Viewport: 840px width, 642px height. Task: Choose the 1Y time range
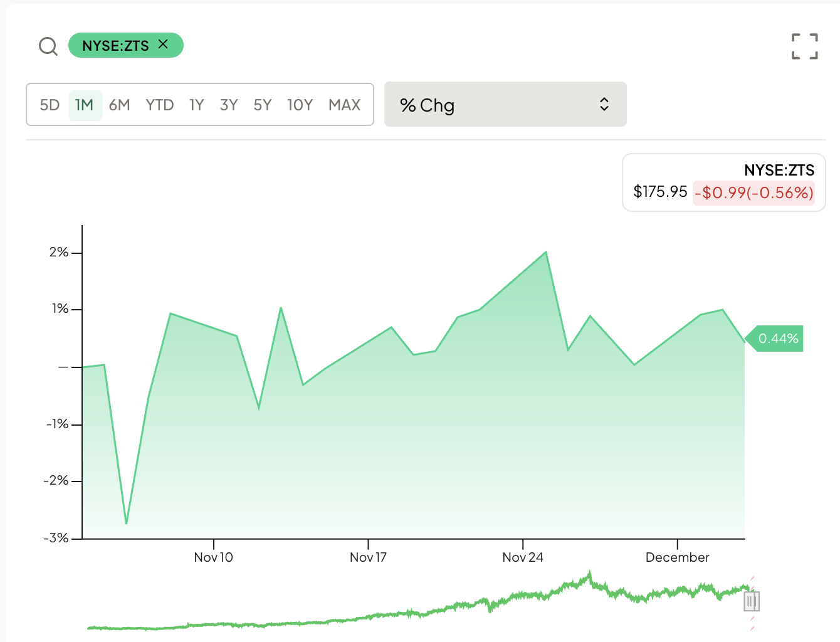pyautogui.click(x=197, y=105)
